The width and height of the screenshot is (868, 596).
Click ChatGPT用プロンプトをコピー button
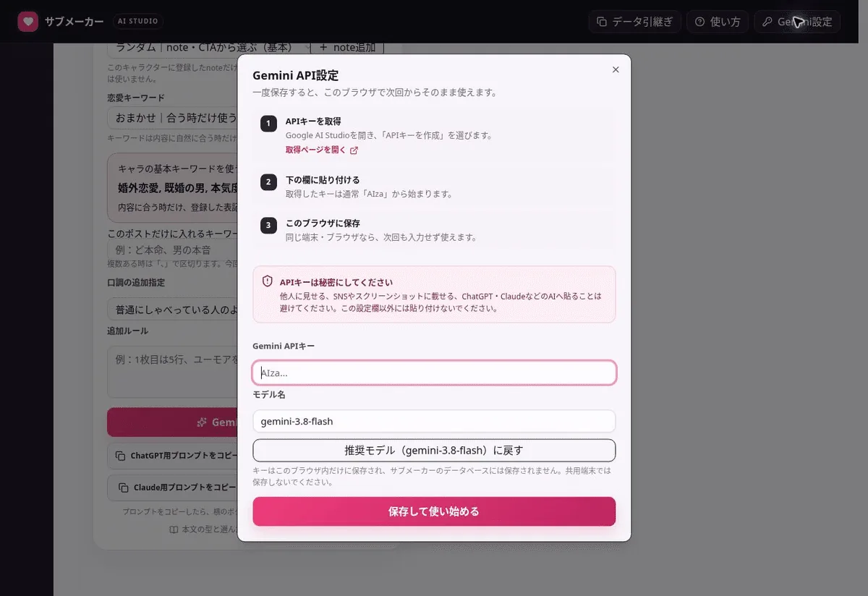point(173,456)
